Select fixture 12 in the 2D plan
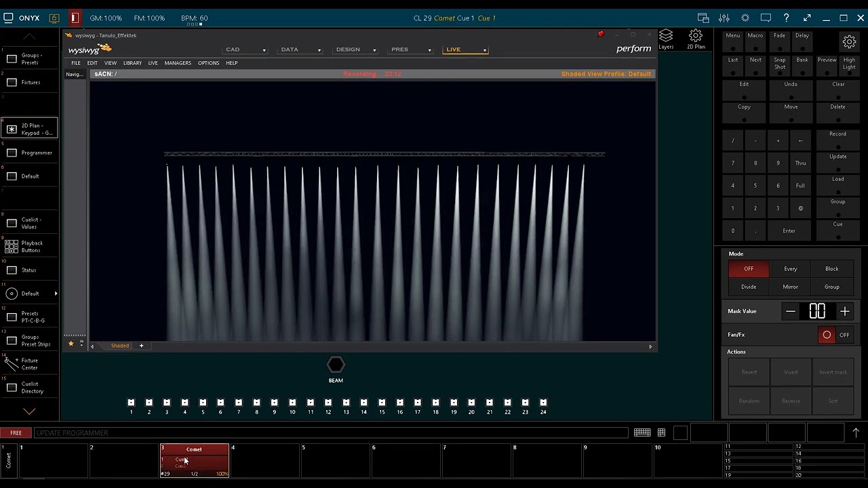Viewport: 868px width, 488px height. pos(328,403)
